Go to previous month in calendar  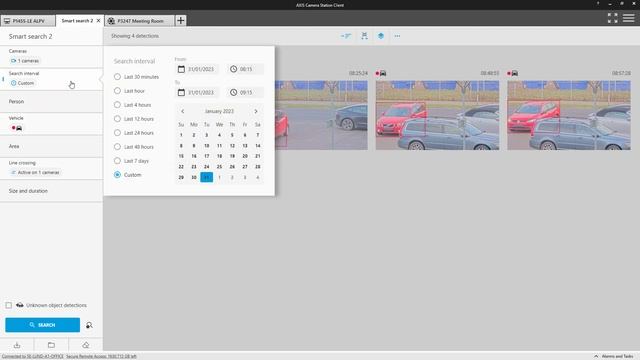[x=182, y=111]
